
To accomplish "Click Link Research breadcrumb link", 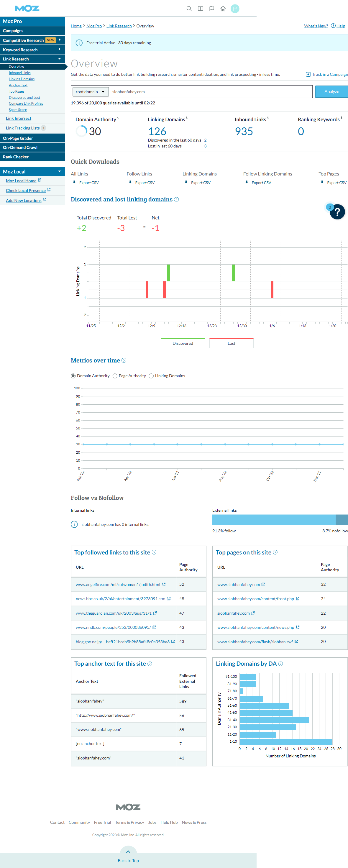I will (x=119, y=26).
